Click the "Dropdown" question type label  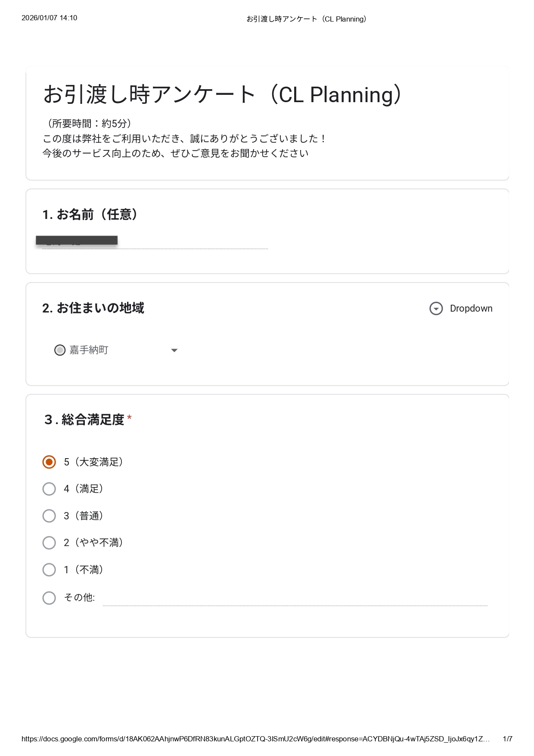point(471,309)
